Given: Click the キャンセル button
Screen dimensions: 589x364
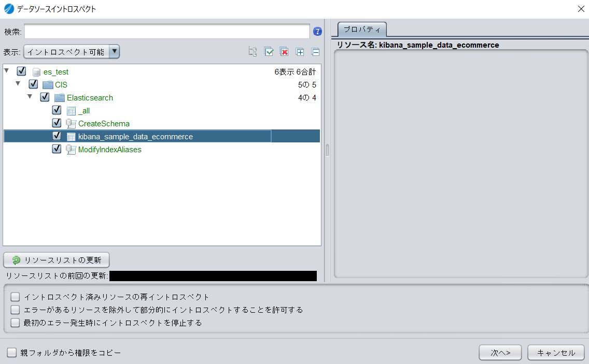Looking at the screenshot, I should point(556,353).
